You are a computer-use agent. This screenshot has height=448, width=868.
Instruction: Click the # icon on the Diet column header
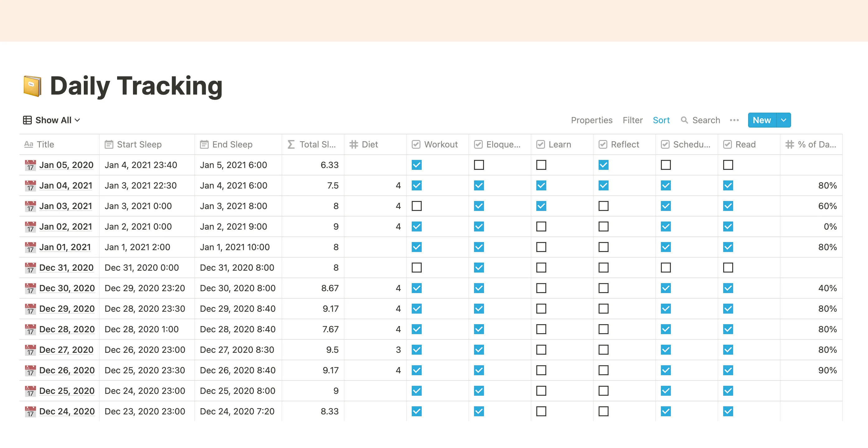click(353, 144)
